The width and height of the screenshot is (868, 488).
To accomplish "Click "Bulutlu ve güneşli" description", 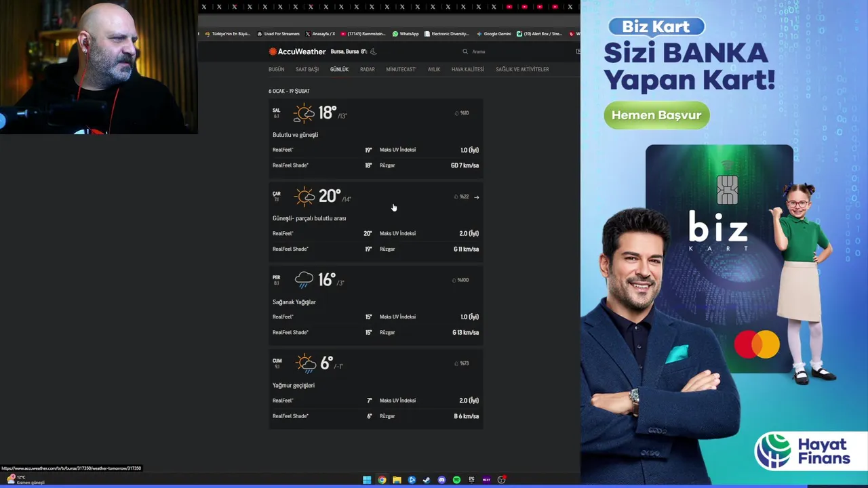I will tap(295, 135).
